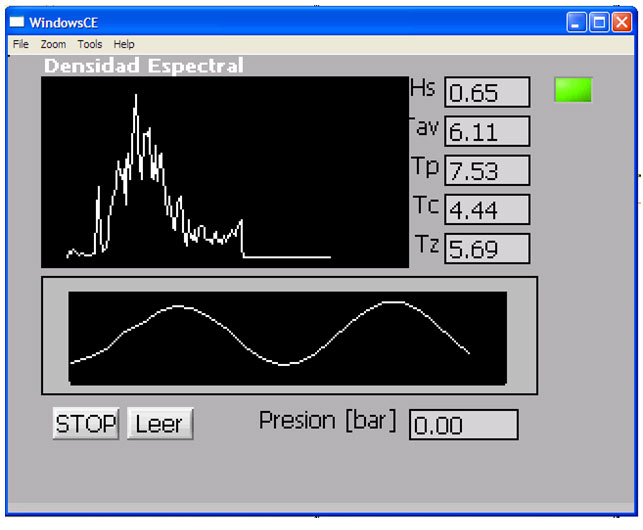Click the sine waveform plot
Screen dimensions: 643x530
pos(288,337)
